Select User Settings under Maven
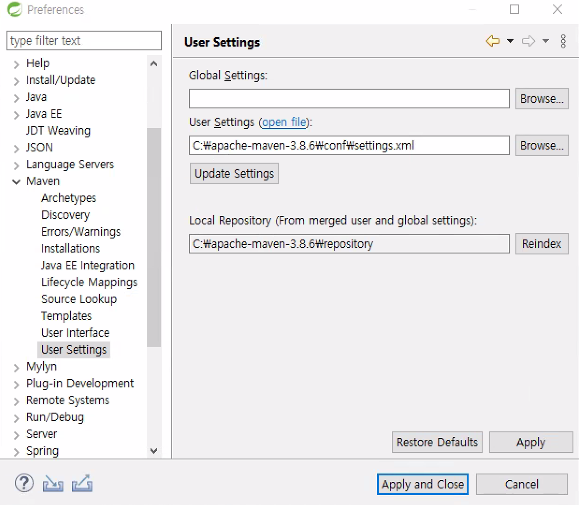The image size is (579, 505). coord(74,350)
